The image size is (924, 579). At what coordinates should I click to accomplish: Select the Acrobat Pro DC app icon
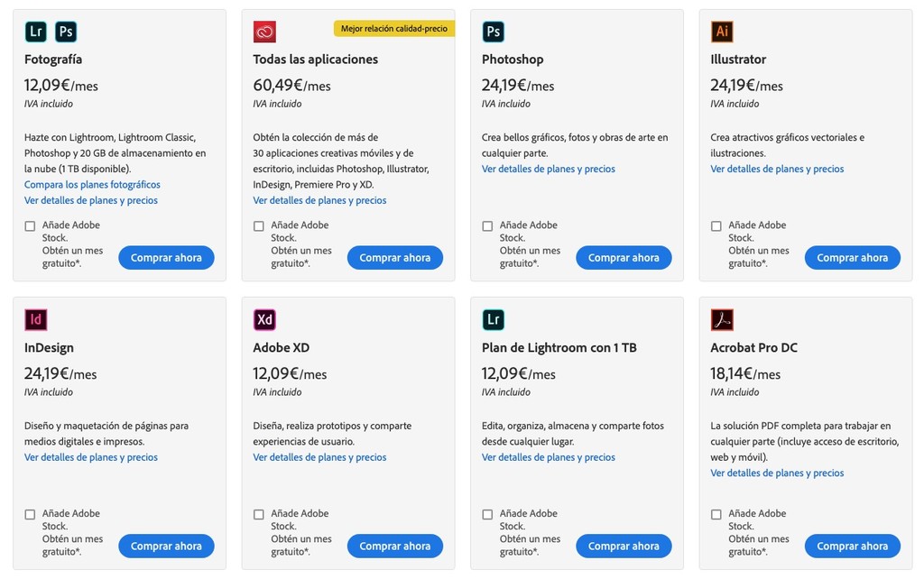[x=722, y=319]
